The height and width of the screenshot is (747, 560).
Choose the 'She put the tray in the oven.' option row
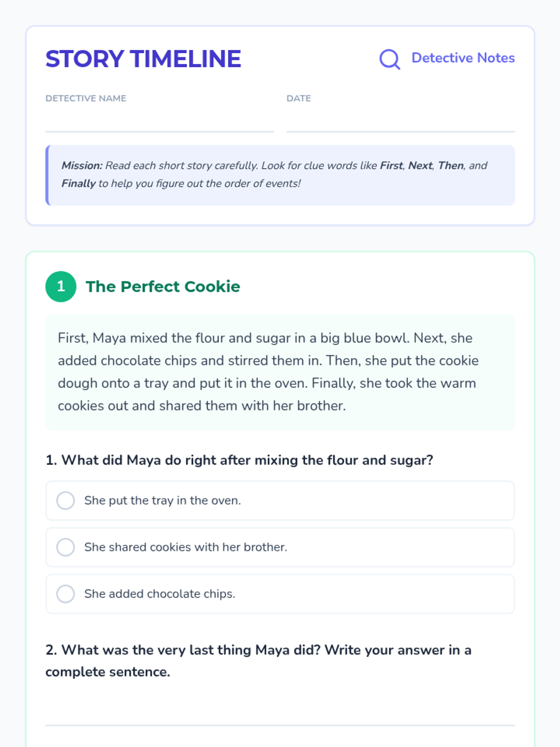(x=280, y=500)
